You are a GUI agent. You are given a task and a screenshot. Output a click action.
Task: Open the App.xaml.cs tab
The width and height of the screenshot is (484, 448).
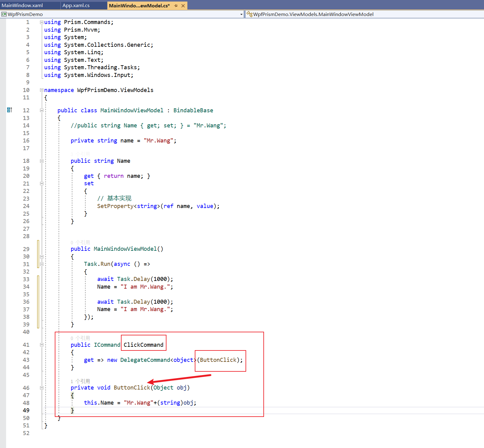pyautogui.click(x=76, y=6)
